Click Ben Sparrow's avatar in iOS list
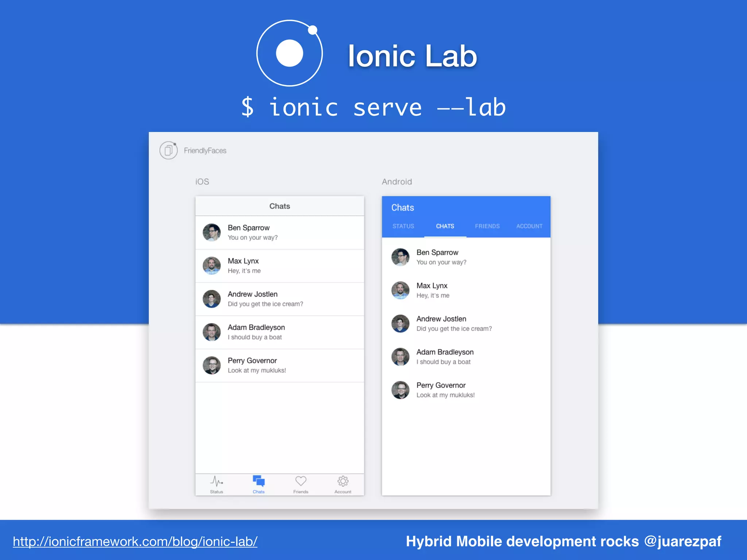 click(x=212, y=233)
